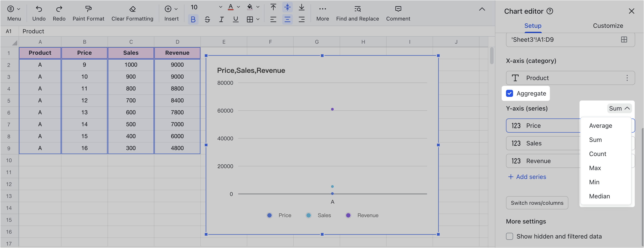The image size is (644, 248).
Task: Select the Clear Formatting tool
Action: (132, 13)
